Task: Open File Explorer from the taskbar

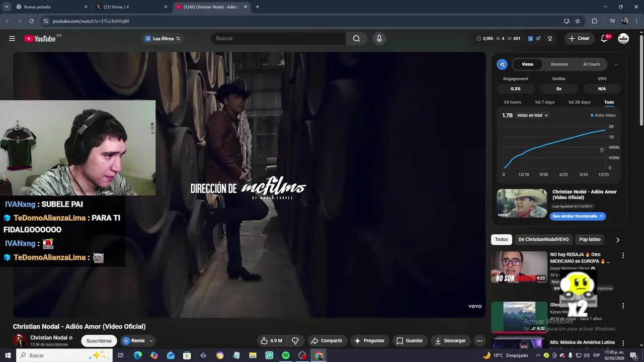Action: (253, 355)
